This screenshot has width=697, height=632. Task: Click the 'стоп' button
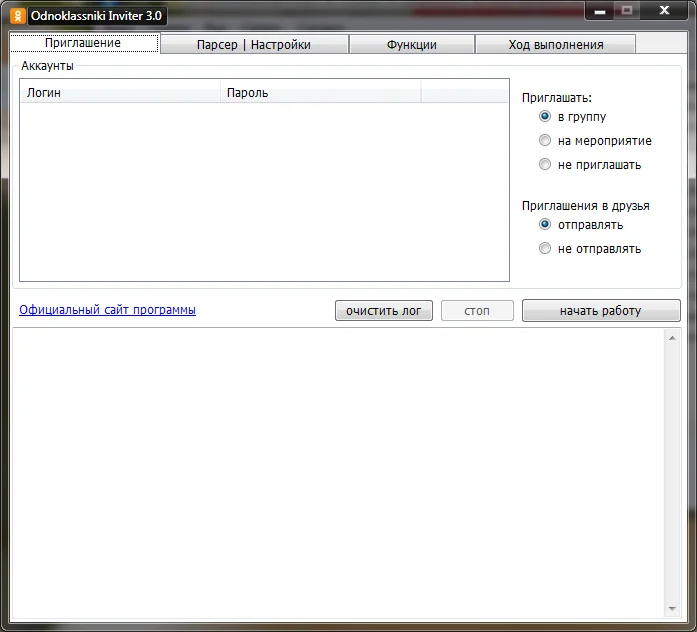(477, 311)
